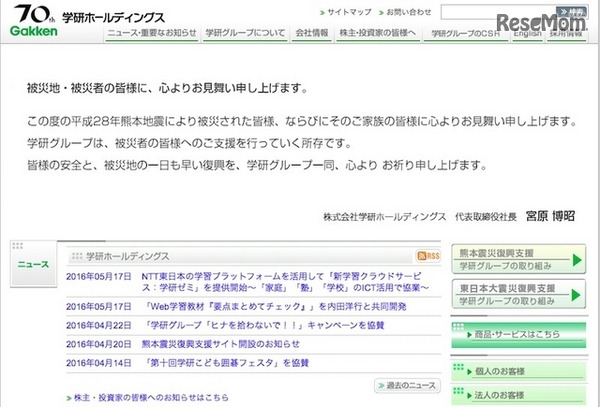
Task: Open ニュース・重要なお知らせ menu
Action: click(x=152, y=33)
